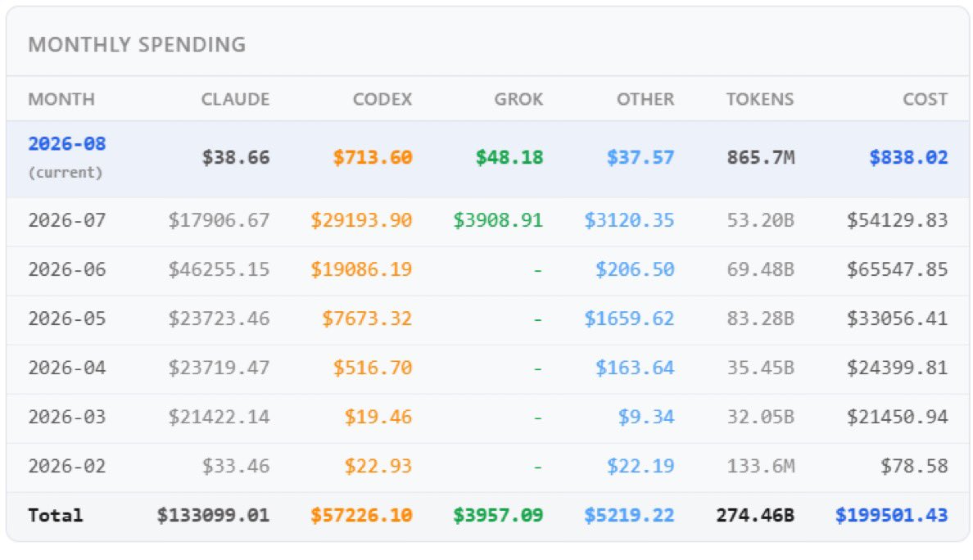This screenshot has width=973, height=560.
Task: Click the MONTH column header
Action: [61, 99]
